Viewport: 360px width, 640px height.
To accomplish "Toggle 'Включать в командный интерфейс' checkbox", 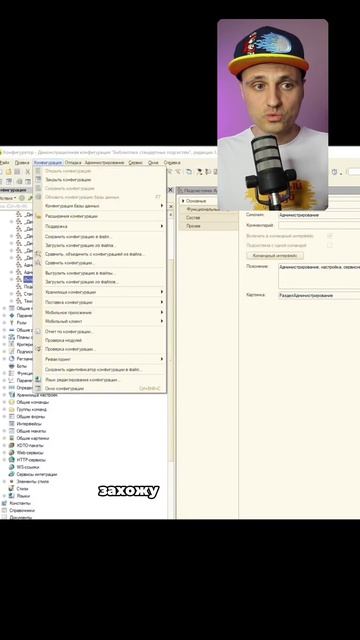I will coord(330,236).
